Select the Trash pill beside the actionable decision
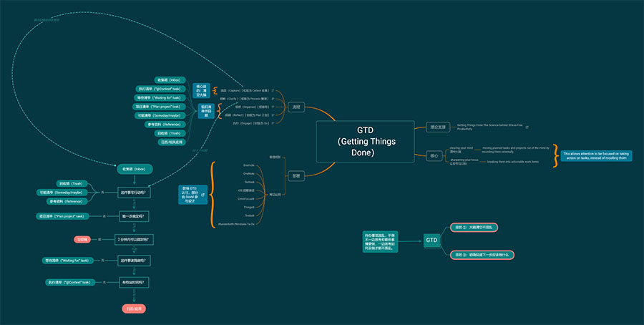 (72, 184)
